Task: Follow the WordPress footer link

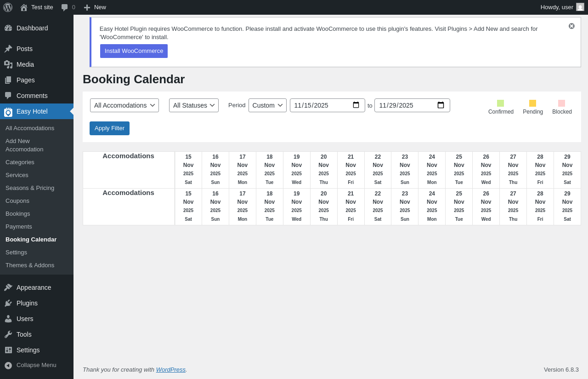Action: tap(170, 370)
